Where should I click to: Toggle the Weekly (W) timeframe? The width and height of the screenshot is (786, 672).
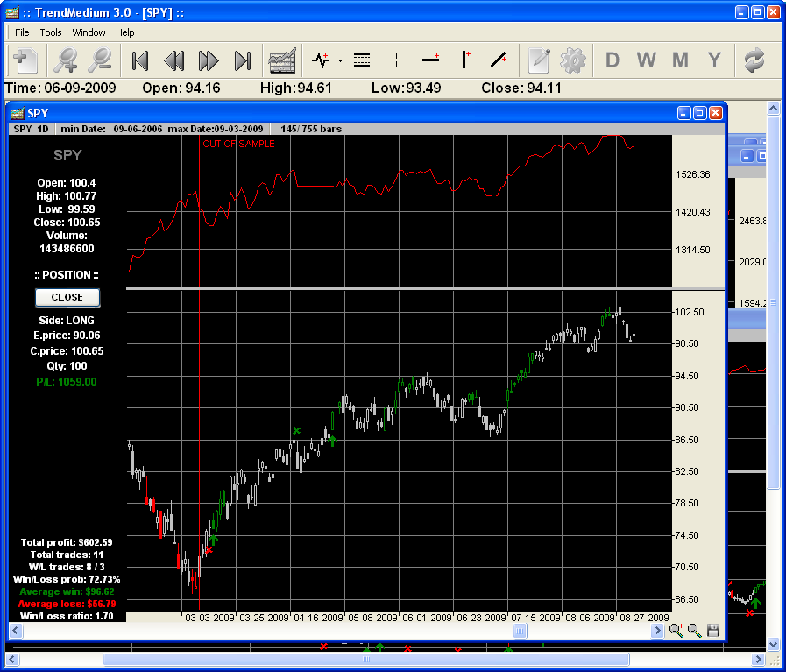tap(646, 60)
